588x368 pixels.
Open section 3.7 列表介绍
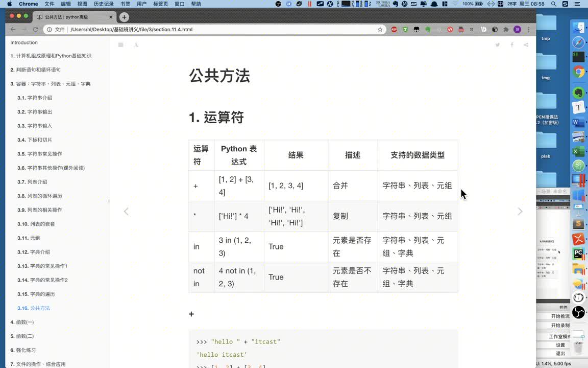pos(32,182)
